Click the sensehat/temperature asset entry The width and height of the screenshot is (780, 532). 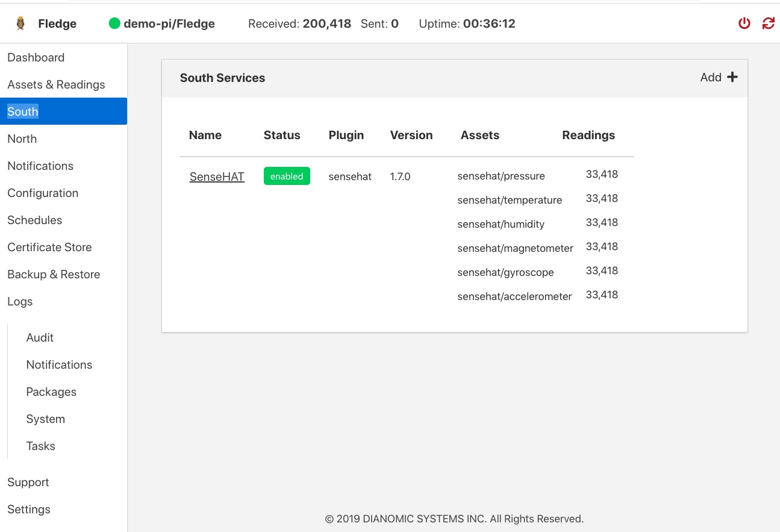pos(510,200)
